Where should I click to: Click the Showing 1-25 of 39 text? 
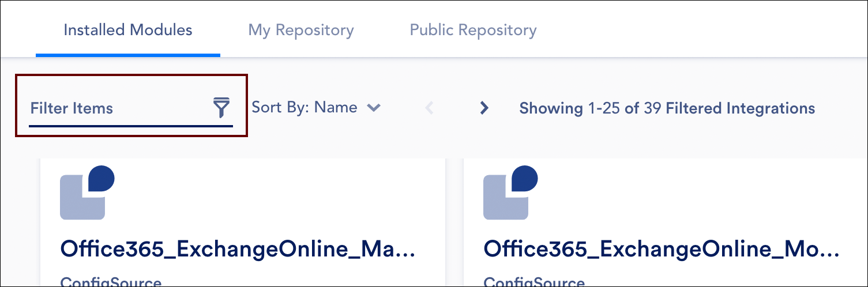point(667,108)
